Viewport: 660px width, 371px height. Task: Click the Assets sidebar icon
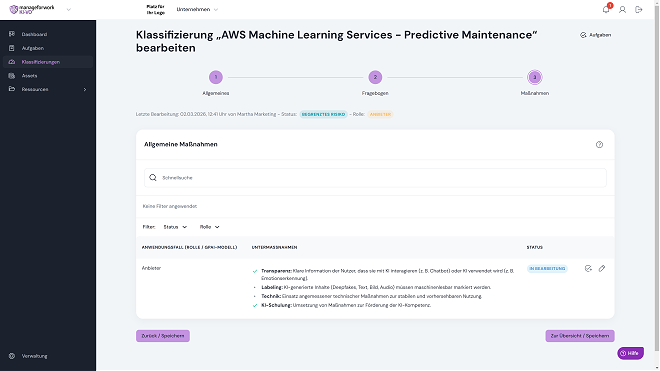click(12, 76)
